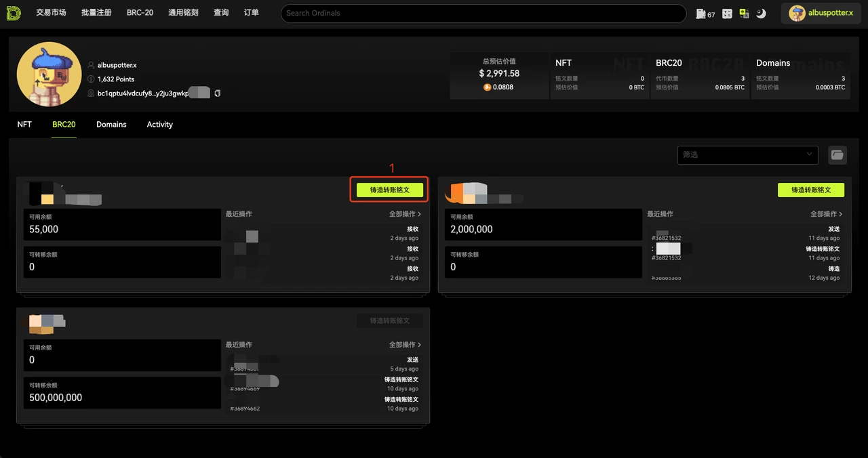Click the folder icon beside the filter
The height and width of the screenshot is (458, 868).
point(837,155)
